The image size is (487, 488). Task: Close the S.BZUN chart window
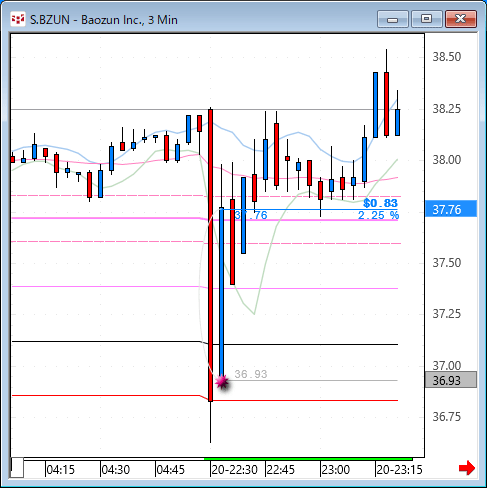(x=461, y=19)
